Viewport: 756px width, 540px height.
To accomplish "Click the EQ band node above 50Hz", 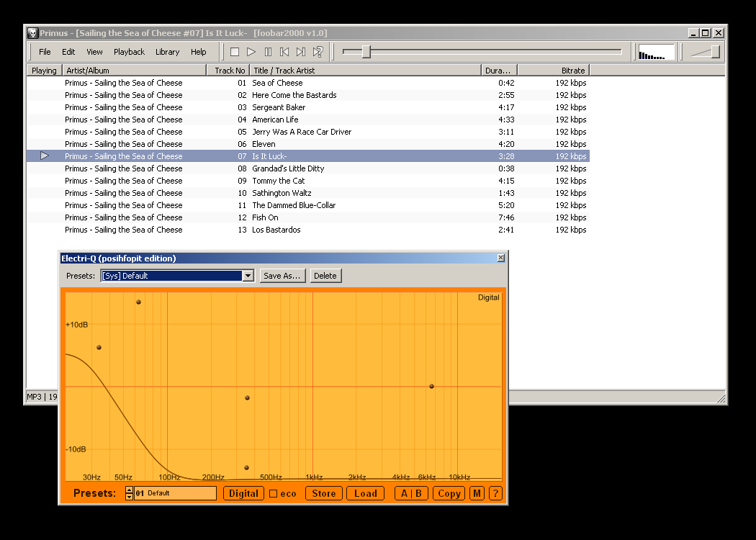I will click(138, 302).
